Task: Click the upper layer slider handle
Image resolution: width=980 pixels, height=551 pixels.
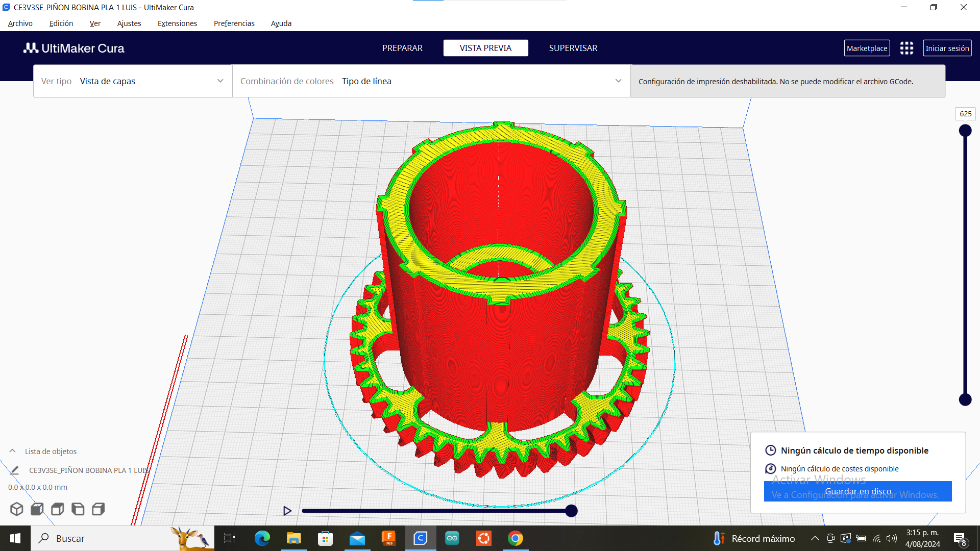Action: coord(965,131)
